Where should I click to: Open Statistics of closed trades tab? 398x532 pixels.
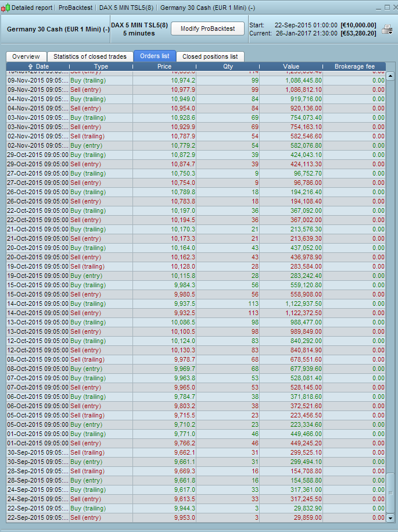[90, 56]
